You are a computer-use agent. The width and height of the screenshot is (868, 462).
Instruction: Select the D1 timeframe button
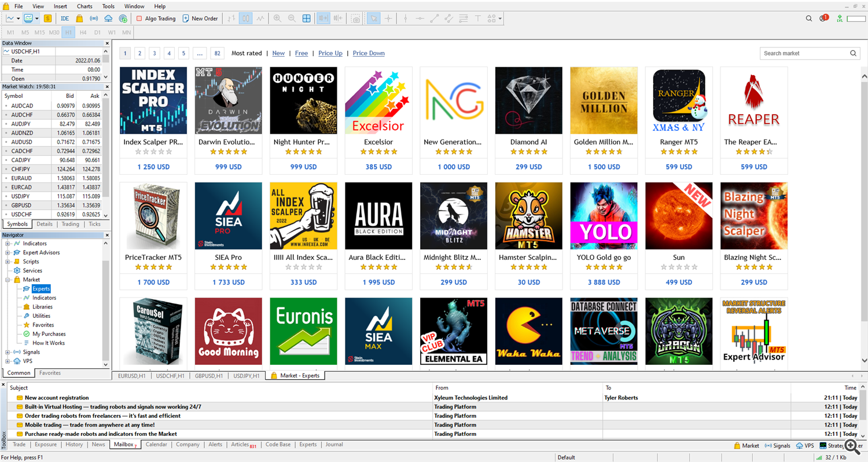point(97,32)
